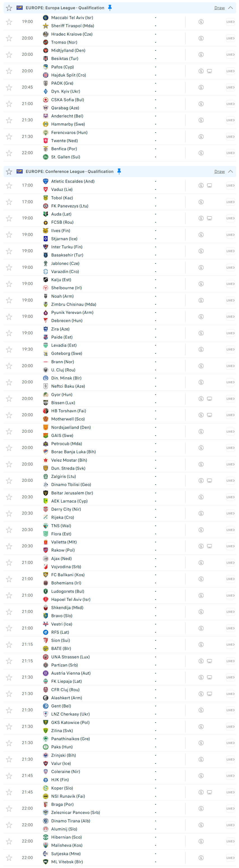Viewport: 239px width, 868px height.
Task: Toggle favorite star for Braga vs Zeleznicar Pancevo
Action: pos(9,809)
